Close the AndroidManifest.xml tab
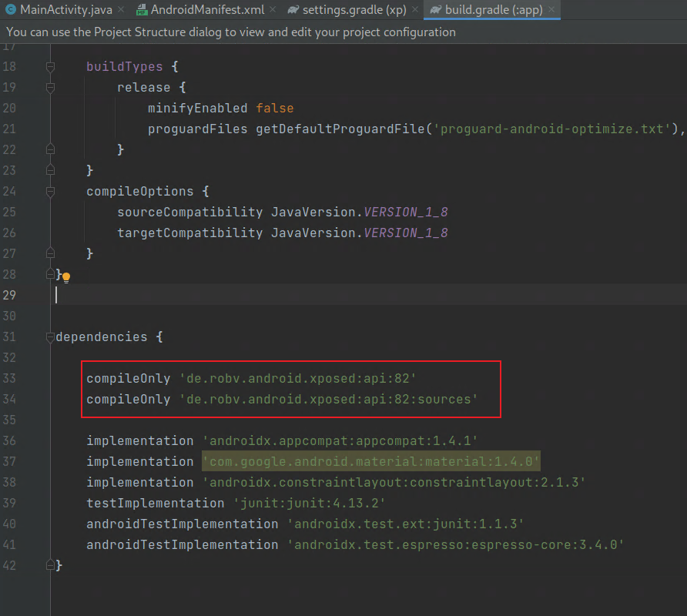Screen dimensions: 687x616 tap(273, 10)
